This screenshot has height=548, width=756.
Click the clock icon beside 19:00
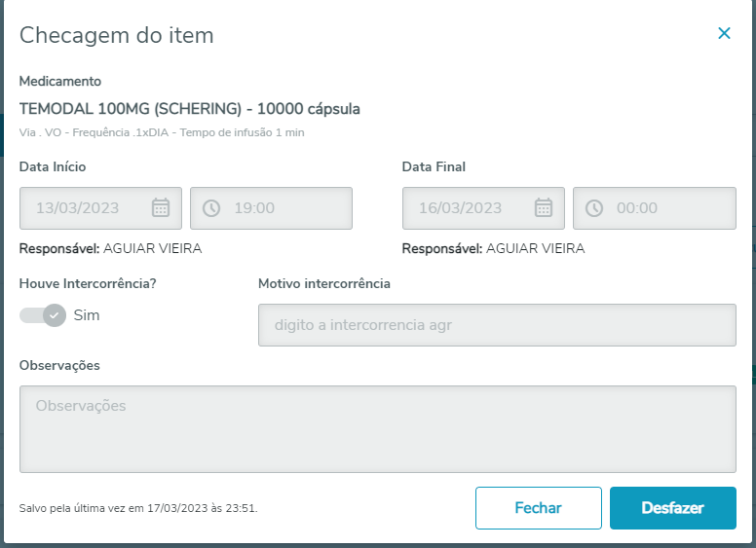click(211, 207)
